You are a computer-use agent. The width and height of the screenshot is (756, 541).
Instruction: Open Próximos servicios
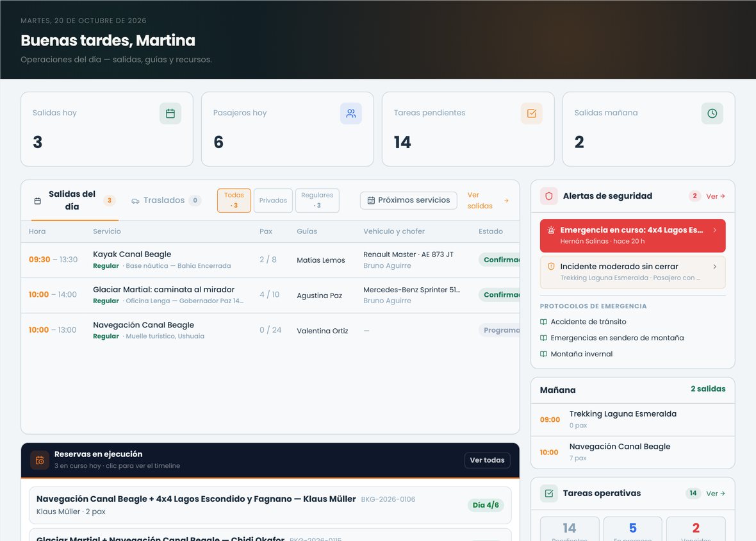click(x=408, y=200)
